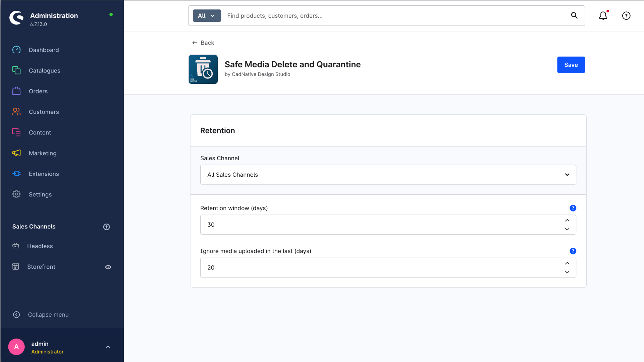Click the admin avatar circle

click(x=16, y=347)
